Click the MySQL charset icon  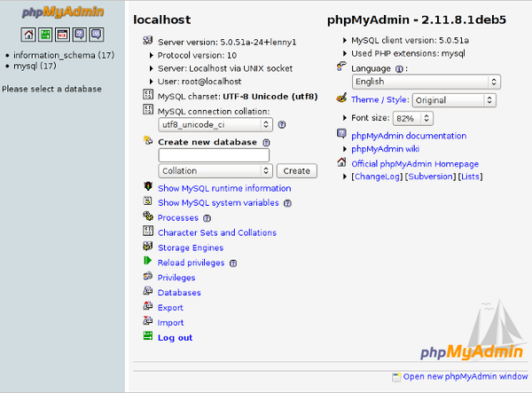(x=148, y=95)
